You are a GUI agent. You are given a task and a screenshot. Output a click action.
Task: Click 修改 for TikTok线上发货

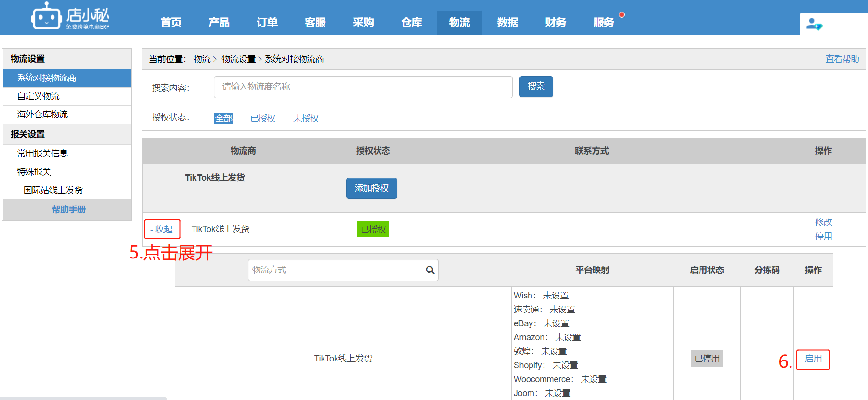coord(824,222)
